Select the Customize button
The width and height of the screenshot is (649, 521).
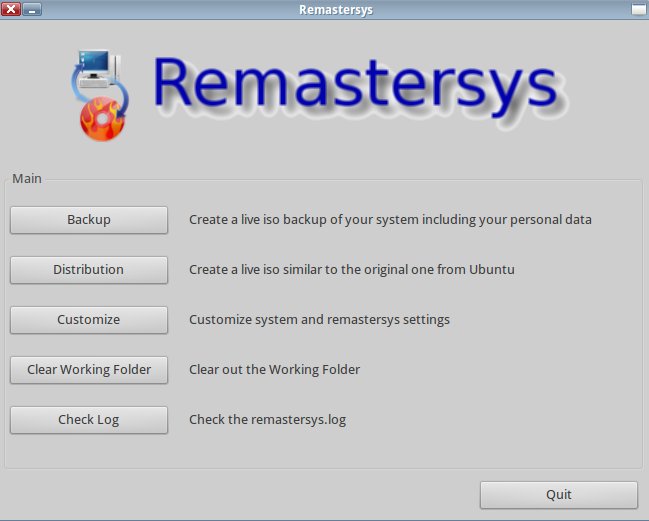89,320
